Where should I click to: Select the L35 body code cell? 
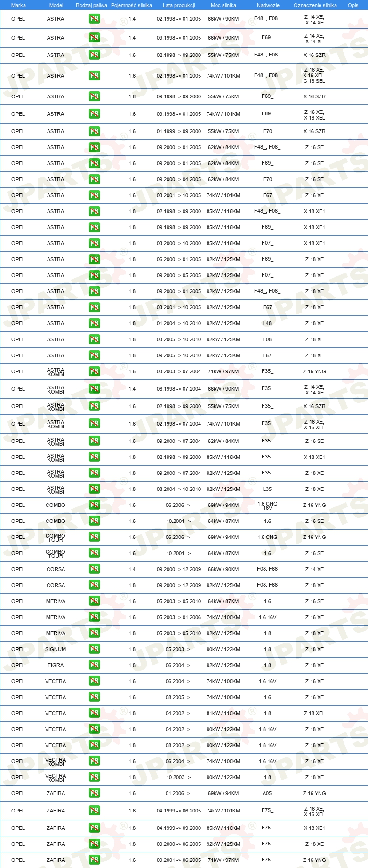pos(267,489)
